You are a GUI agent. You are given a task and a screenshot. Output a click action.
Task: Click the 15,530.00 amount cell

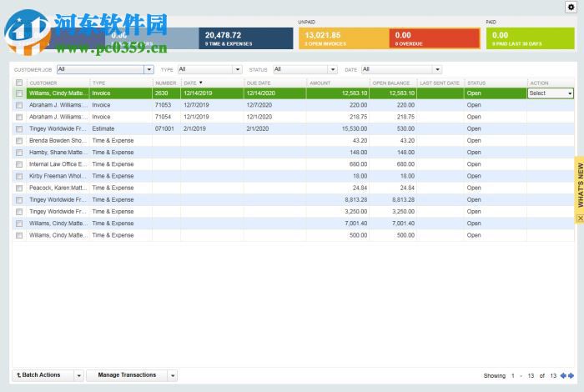(355, 128)
